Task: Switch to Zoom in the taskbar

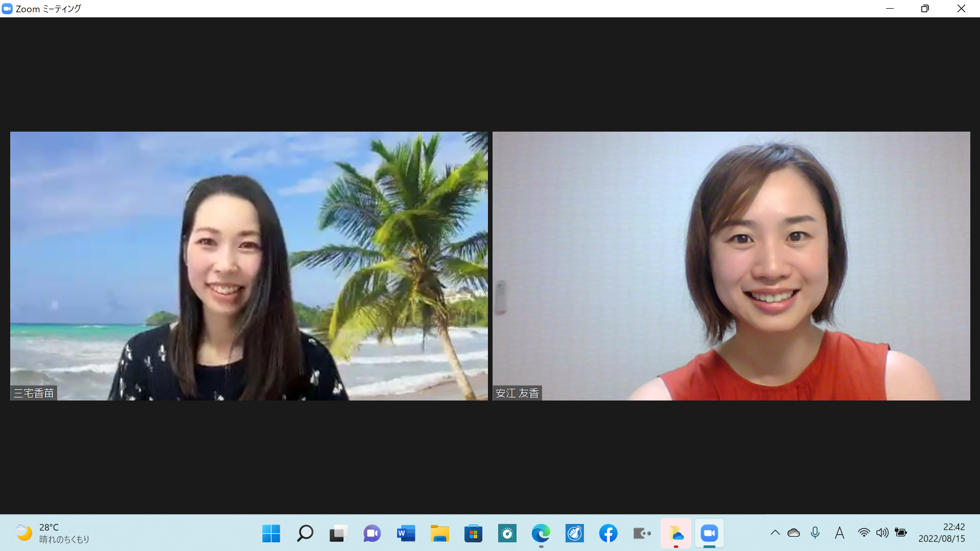Action: (709, 534)
